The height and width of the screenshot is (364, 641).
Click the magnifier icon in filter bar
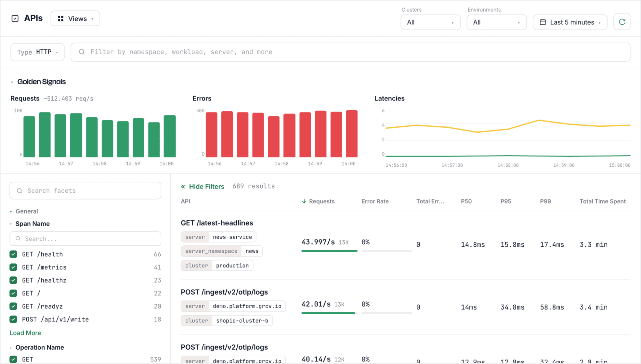point(82,52)
